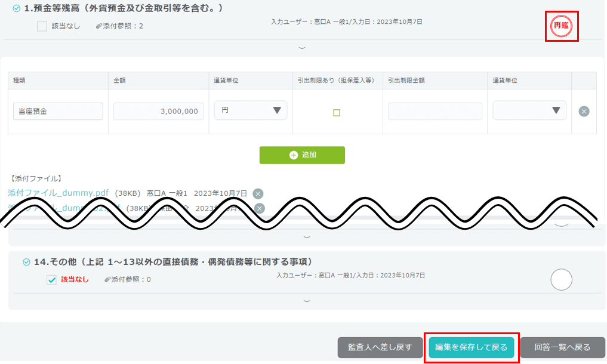Check 該当なし checkbox in section 1
607x364 pixels.
pyautogui.click(x=42, y=26)
